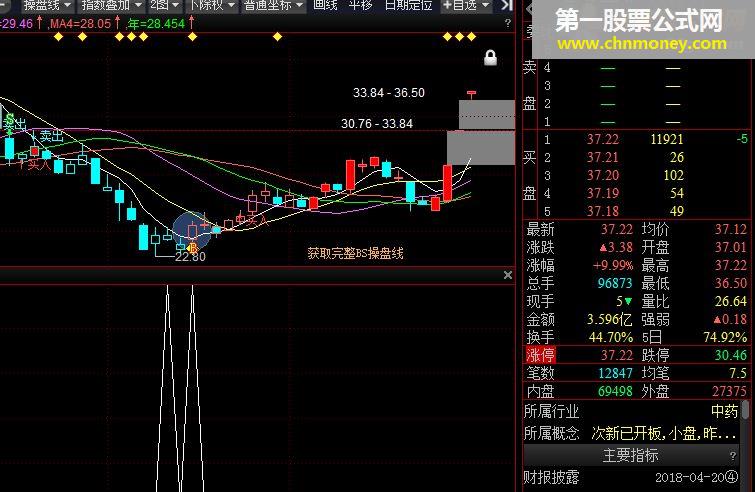Open the 普通坐标 coordinate dropdown
The width and height of the screenshot is (755, 492).
pos(273,5)
